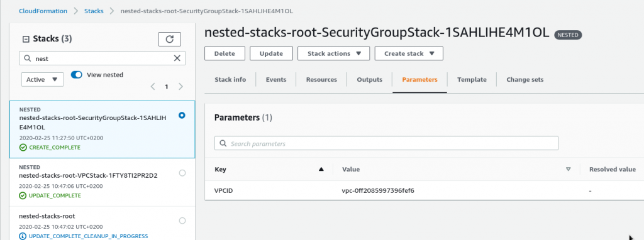Open the nested-stacks-root stack name

[x=47, y=215]
